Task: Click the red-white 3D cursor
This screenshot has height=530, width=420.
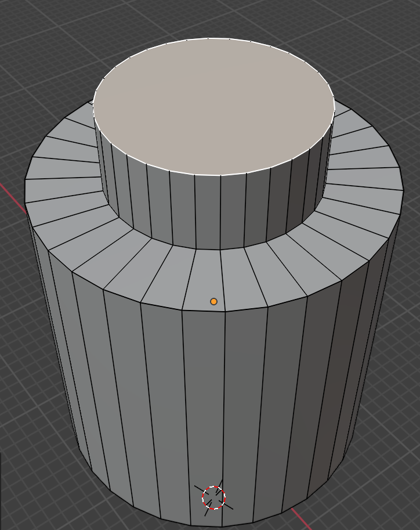Action: tap(213, 497)
